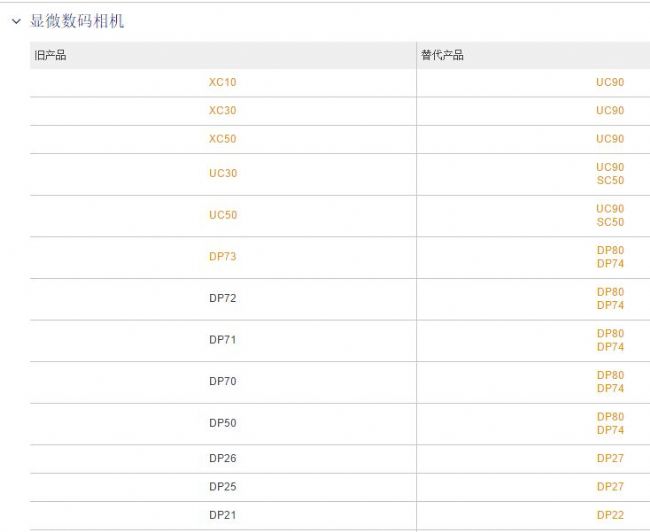This screenshot has width=650, height=532.
Task: Open DP22 replacement in the DP21 row
Action: [609, 514]
